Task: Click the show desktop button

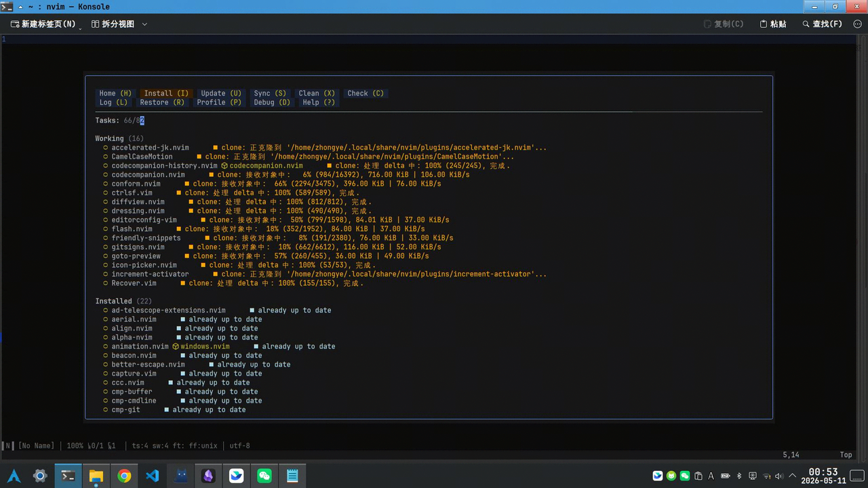Action: tap(858, 476)
